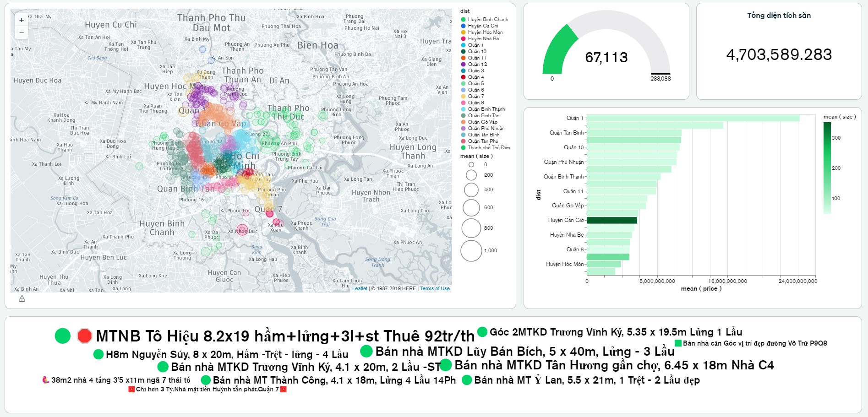The width and height of the screenshot is (868, 417).
Task: Click the Quận 4 red legend dot
Action: (x=464, y=77)
